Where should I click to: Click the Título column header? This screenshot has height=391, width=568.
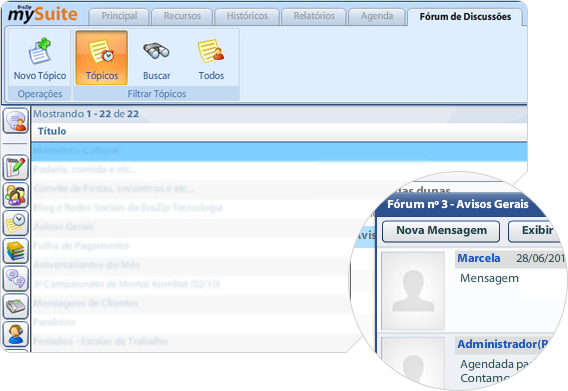(52, 131)
